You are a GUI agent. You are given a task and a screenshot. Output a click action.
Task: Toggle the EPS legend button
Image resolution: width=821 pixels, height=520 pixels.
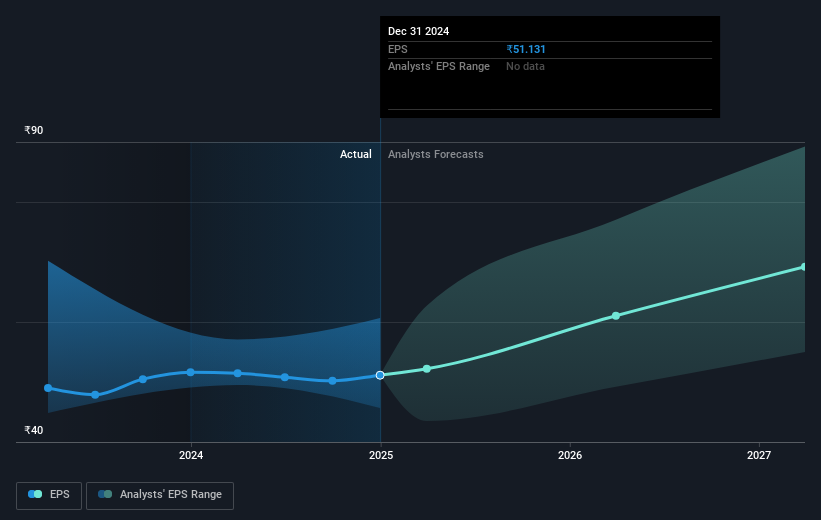point(49,495)
